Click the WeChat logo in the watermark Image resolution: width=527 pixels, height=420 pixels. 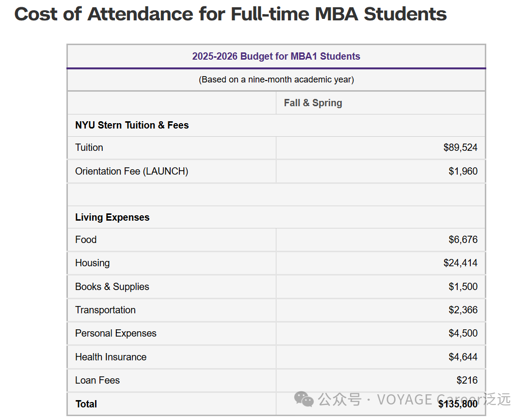304,400
